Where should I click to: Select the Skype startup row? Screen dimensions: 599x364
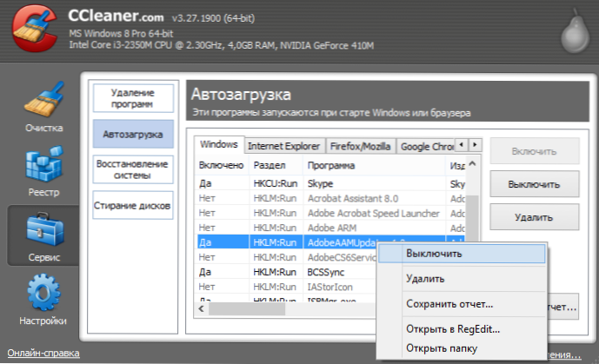pos(331,183)
